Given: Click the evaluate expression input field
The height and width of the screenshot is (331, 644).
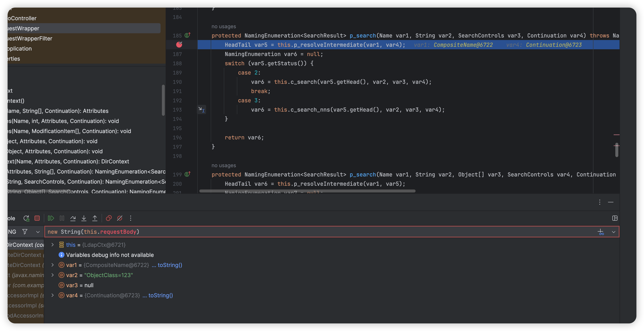Looking at the screenshot, I should pos(320,232).
